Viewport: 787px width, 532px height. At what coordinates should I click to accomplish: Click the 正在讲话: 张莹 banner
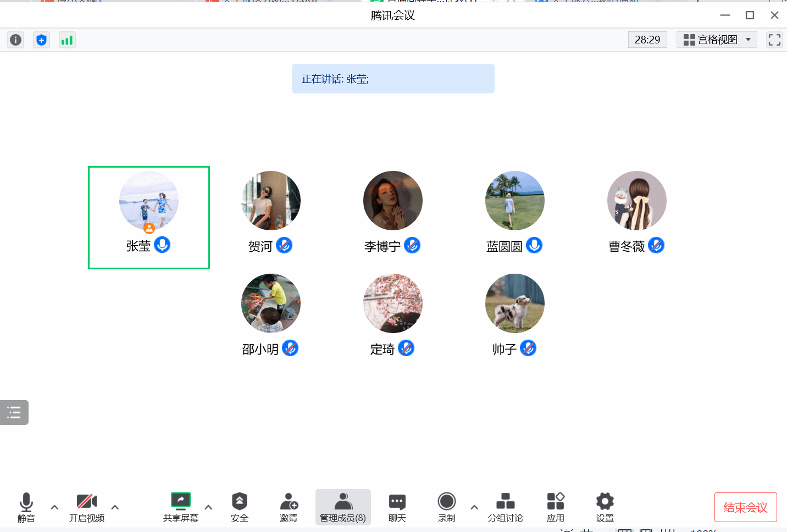(x=393, y=79)
